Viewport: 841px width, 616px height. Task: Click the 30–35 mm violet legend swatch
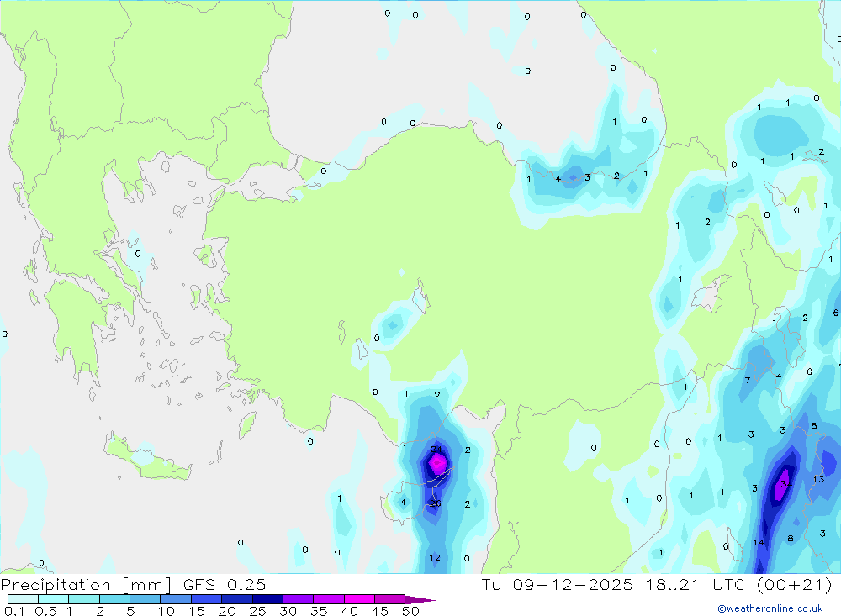(x=298, y=599)
